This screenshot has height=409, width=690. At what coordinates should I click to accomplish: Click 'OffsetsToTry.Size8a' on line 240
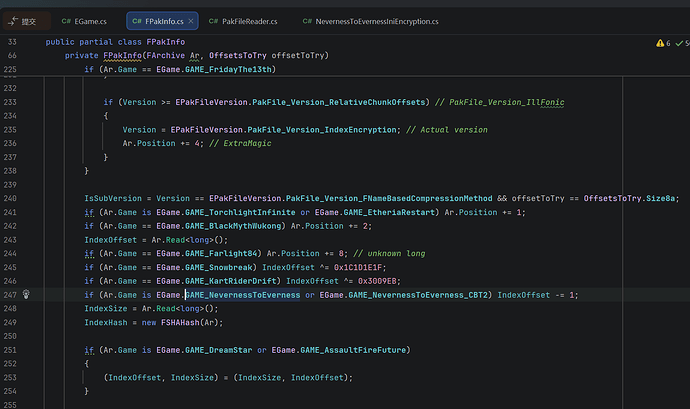click(630, 199)
